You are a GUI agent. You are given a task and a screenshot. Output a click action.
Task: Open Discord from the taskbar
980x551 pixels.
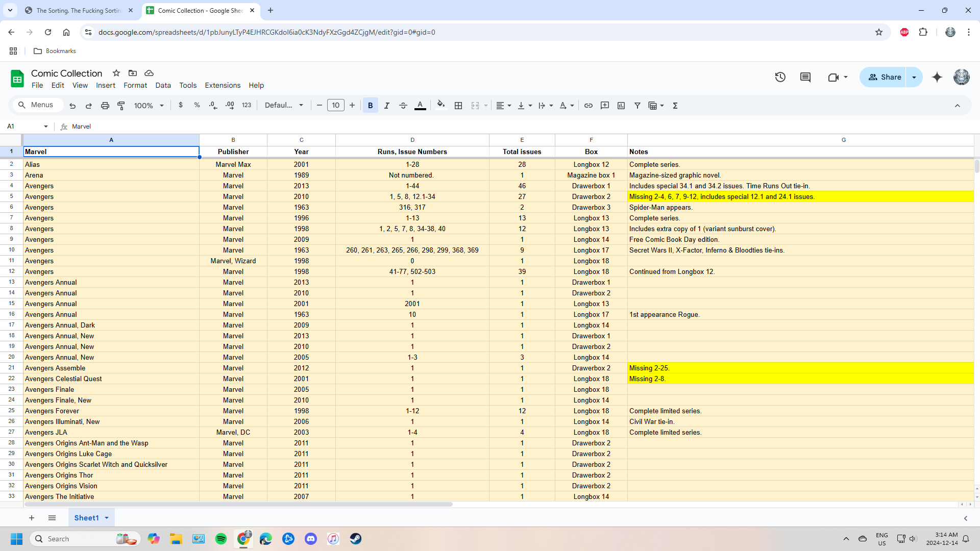tap(311, 539)
